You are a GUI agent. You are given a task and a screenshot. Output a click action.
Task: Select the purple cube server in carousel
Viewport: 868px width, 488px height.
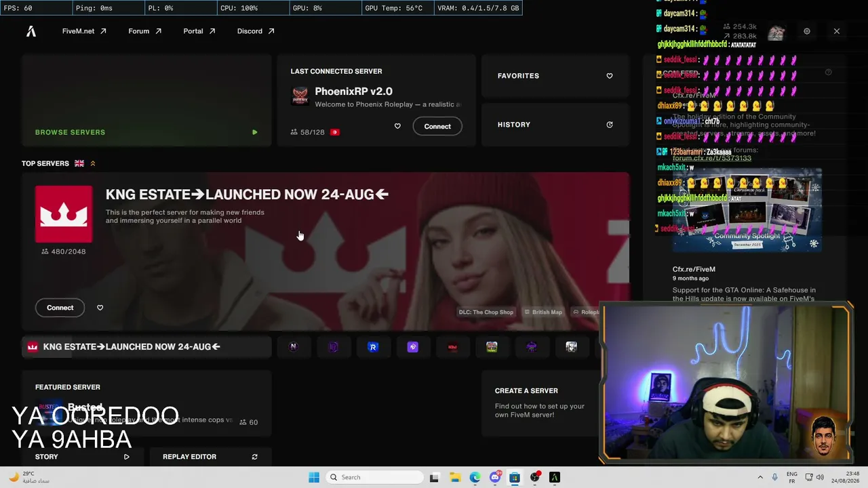click(x=412, y=347)
